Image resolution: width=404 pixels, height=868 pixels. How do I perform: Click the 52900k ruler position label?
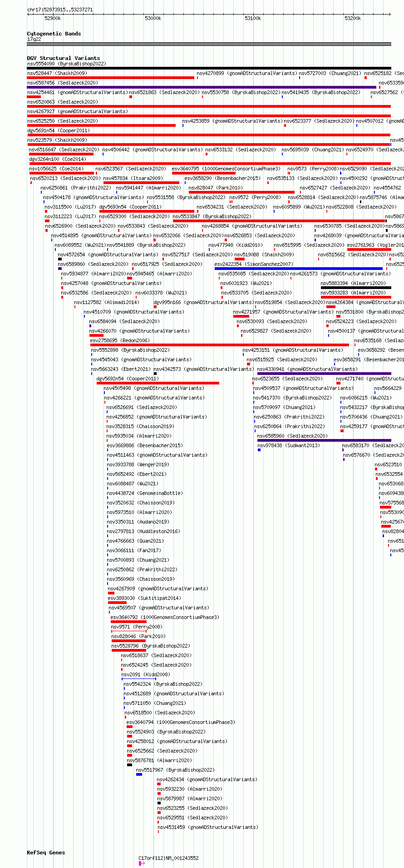(x=53, y=18)
